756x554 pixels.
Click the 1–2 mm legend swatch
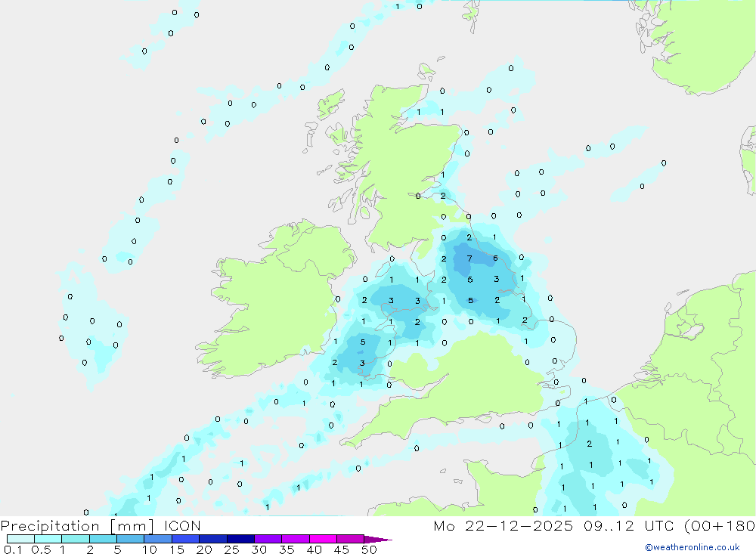coord(76,539)
